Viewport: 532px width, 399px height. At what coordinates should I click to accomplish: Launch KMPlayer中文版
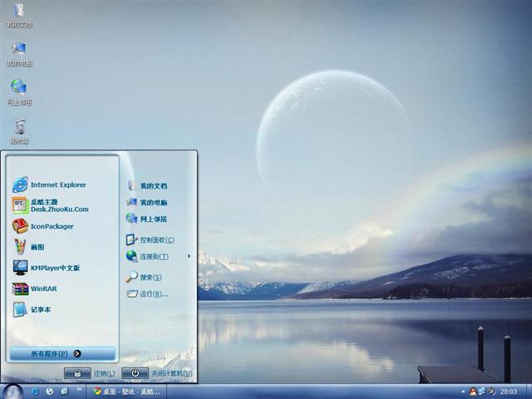(x=47, y=268)
